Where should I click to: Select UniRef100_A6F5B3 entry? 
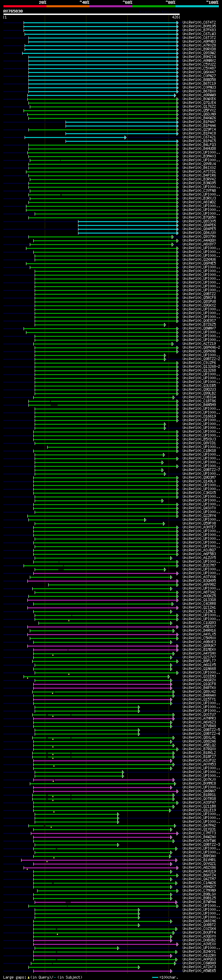[199, 554]
